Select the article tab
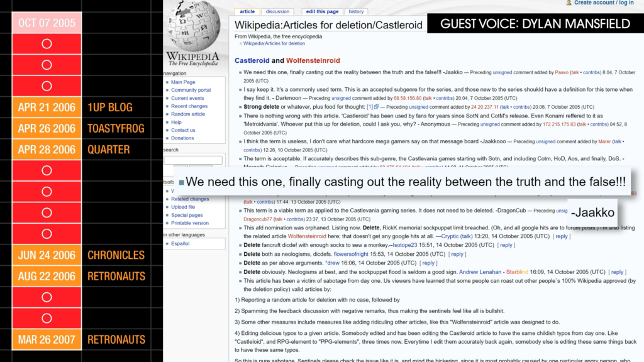Image resolution: width=644 pixels, height=362 pixels. (247, 11)
